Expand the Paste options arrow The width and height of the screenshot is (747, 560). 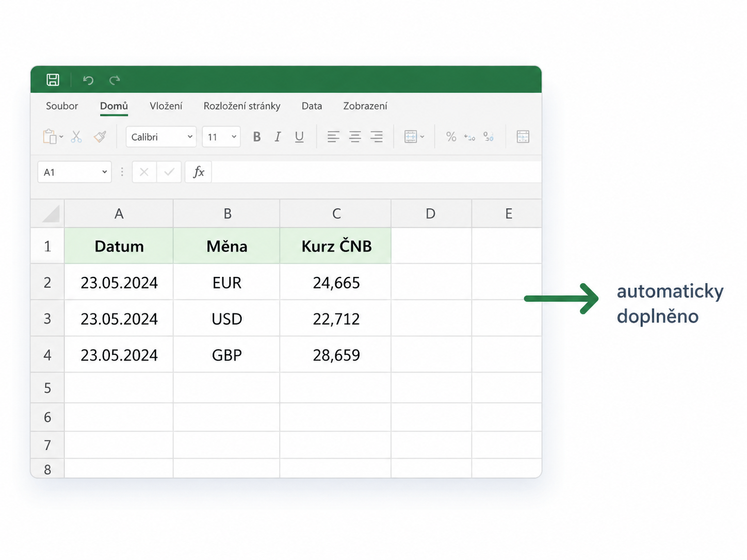tap(61, 137)
